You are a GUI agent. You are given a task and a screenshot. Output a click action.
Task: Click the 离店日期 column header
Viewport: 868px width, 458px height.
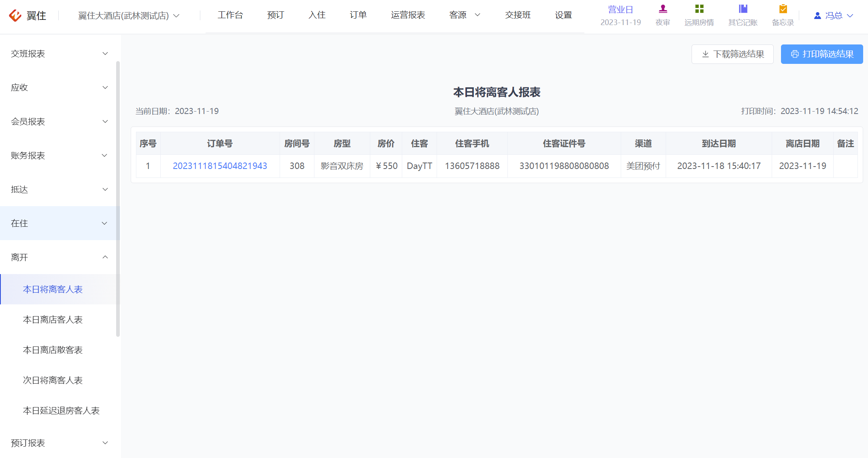click(802, 144)
